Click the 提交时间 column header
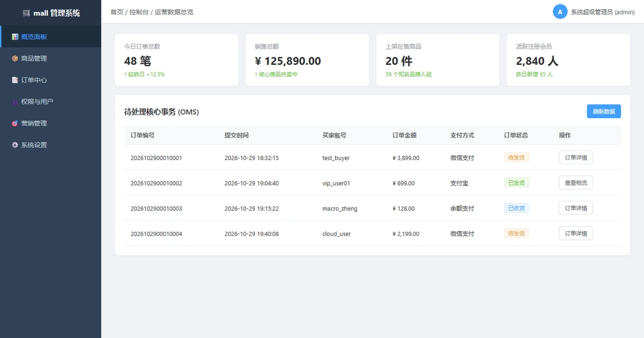The image size is (644, 338). pos(236,135)
